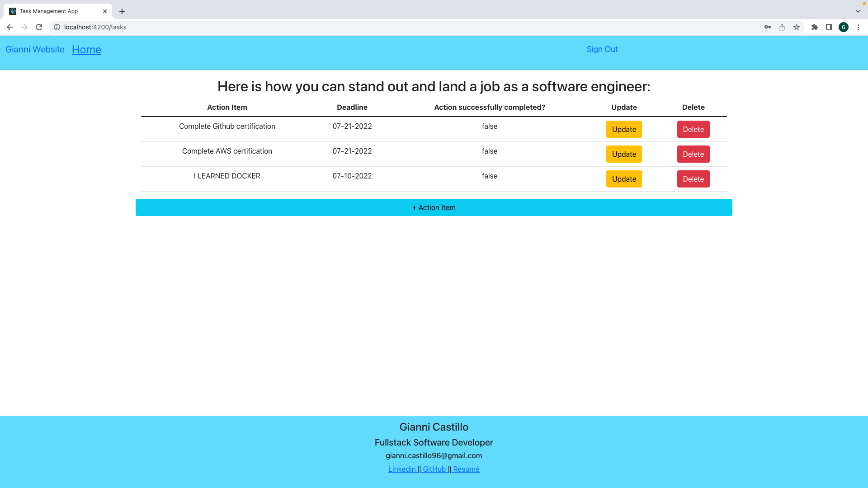The width and height of the screenshot is (868, 488).
Task: Open Chrome three-dot menu
Action: tap(858, 27)
